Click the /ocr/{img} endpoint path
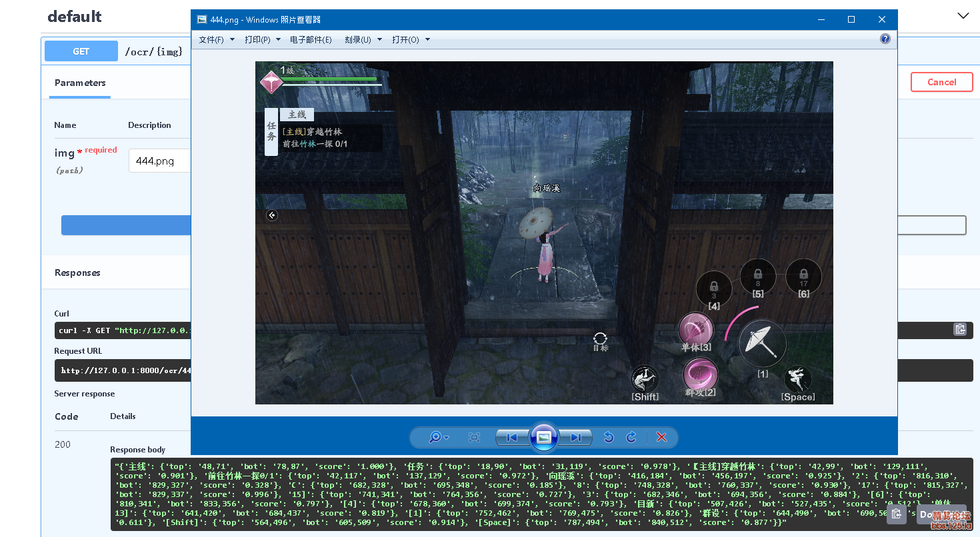This screenshot has height=537, width=980. [154, 51]
